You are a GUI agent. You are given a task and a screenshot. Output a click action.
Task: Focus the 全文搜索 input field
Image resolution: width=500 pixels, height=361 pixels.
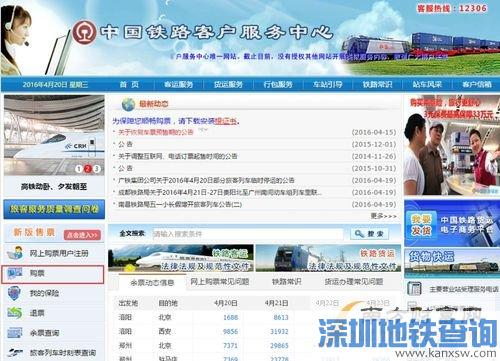pos(248,234)
